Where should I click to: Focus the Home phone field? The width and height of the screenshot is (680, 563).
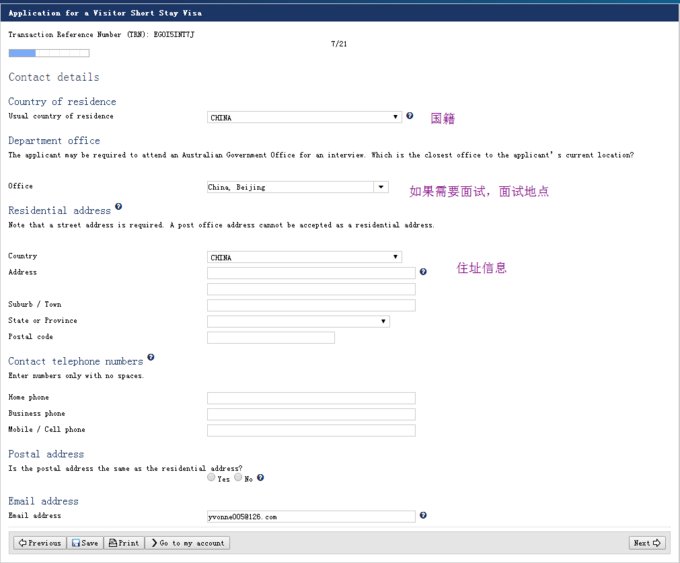click(x=311, y=398)
